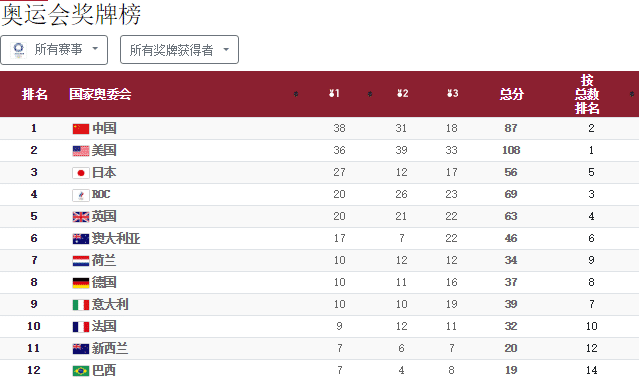Click the China flag icon
The width and height of the screenshot is (639, 381).
click(x=81, y=129)
